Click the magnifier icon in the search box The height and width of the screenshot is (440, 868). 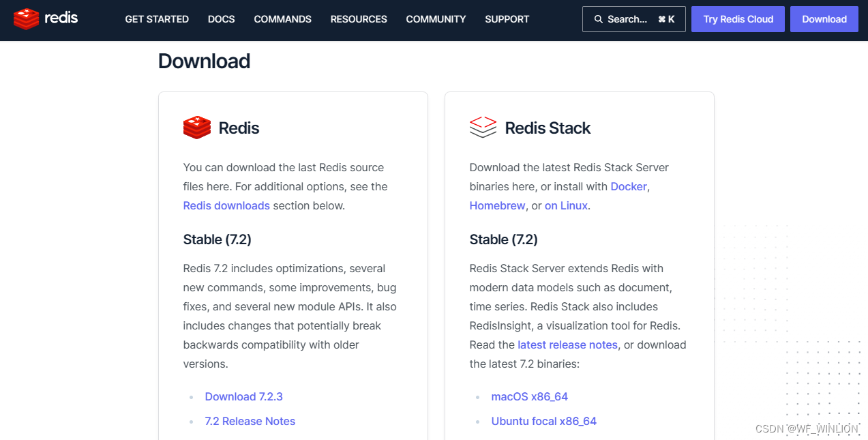[599, 19]
